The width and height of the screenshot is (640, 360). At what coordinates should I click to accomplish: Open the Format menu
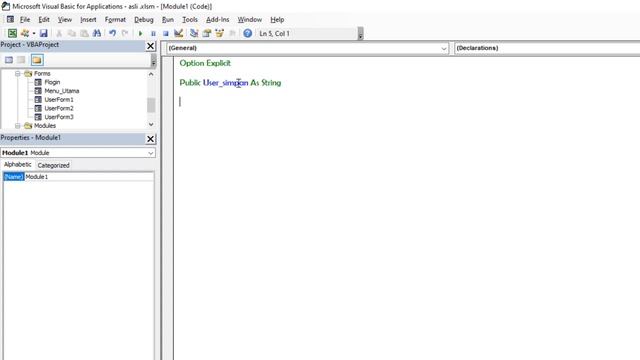(115, 20)
